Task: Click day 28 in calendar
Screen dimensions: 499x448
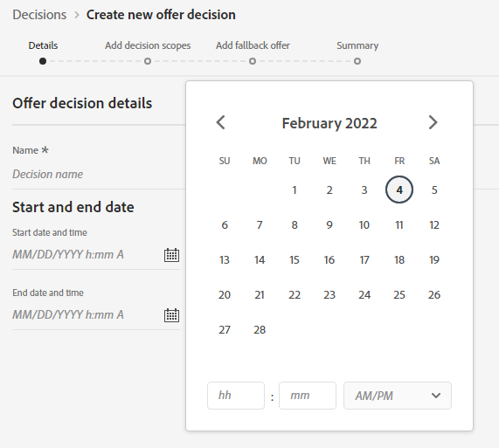Action: pyautogui.click(x=260, y=330)
